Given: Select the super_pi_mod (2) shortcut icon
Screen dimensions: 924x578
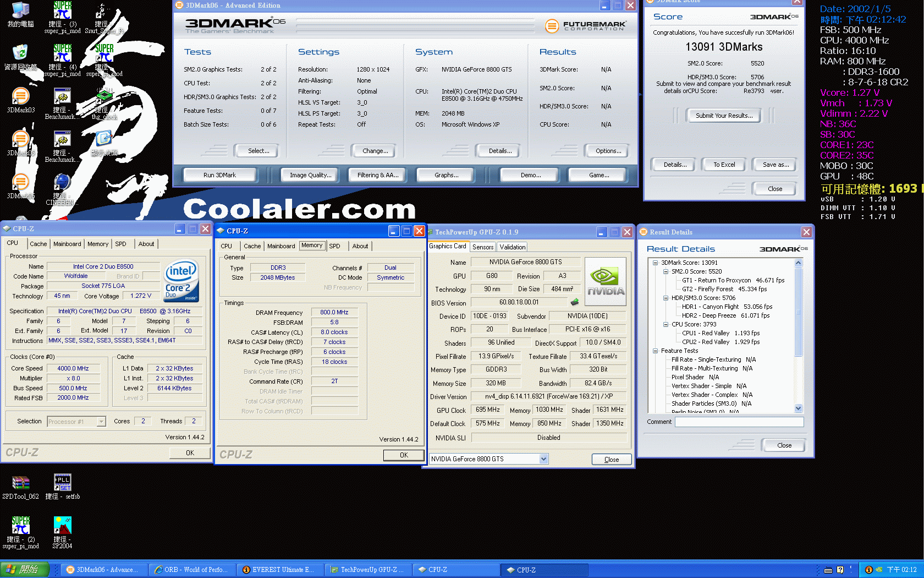Looking at the screenshot, I should pos(20,532).
